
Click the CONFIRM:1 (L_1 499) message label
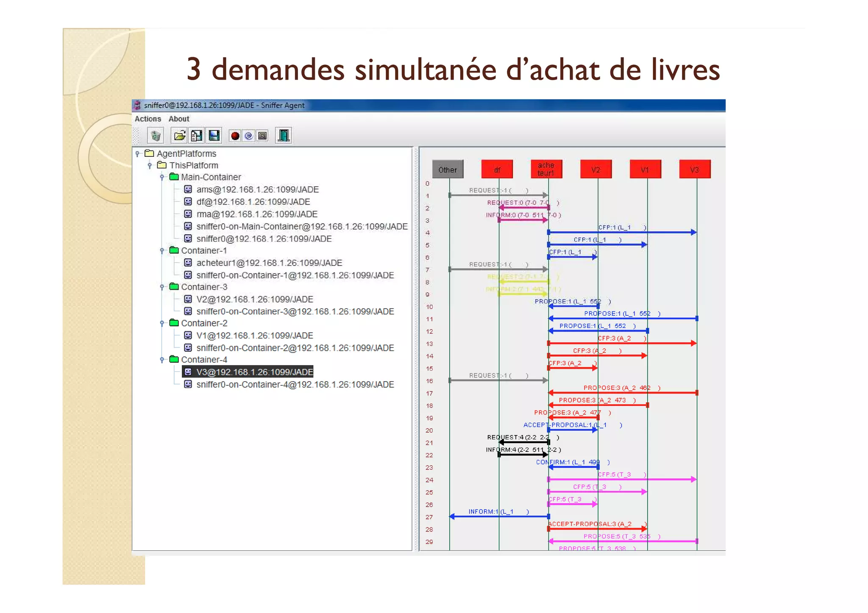(573, 462)
